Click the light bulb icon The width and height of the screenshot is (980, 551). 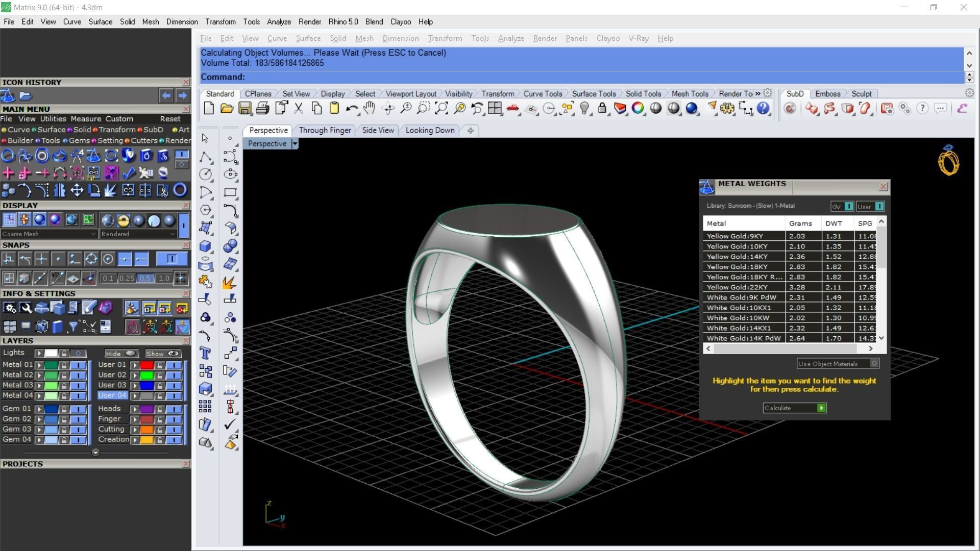[585, 108]
